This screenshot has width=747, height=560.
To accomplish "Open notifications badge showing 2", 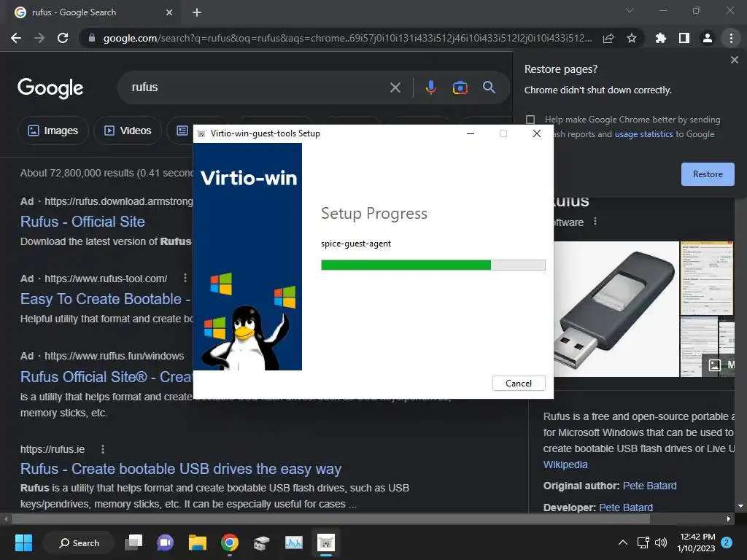I will pyautogui.click(x=727, y=542).
